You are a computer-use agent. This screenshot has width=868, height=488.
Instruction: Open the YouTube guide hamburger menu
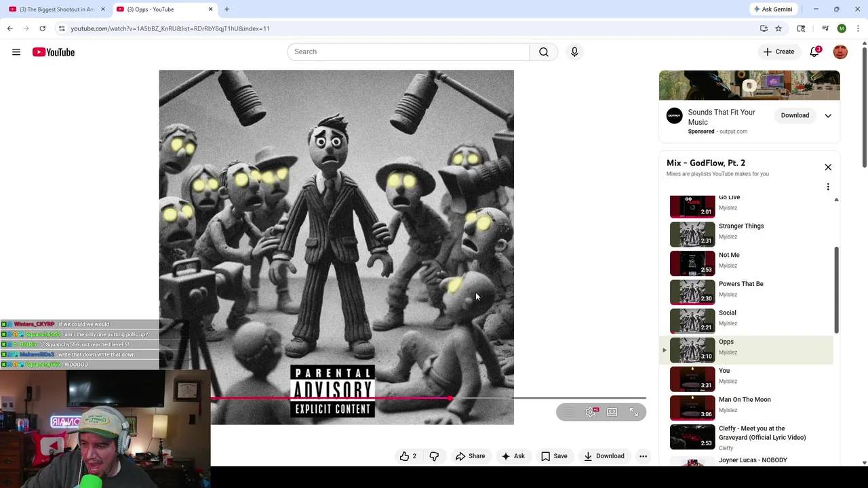pos(16,52)
